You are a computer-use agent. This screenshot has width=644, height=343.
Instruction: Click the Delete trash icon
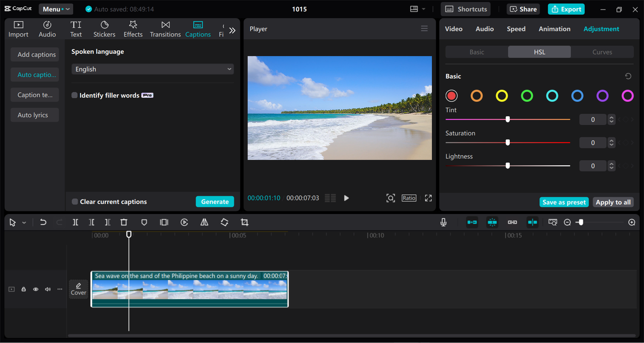point(124,222)
